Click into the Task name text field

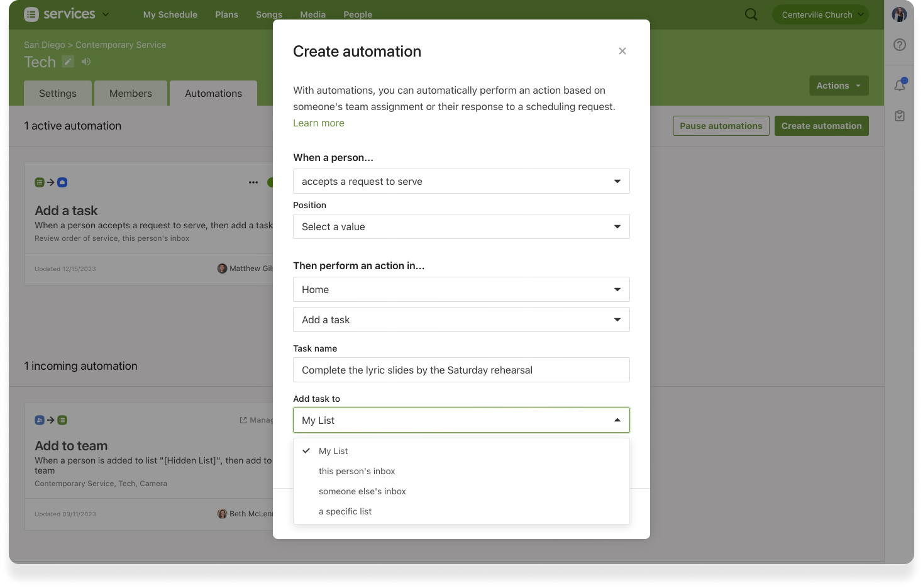coord(461,370)
